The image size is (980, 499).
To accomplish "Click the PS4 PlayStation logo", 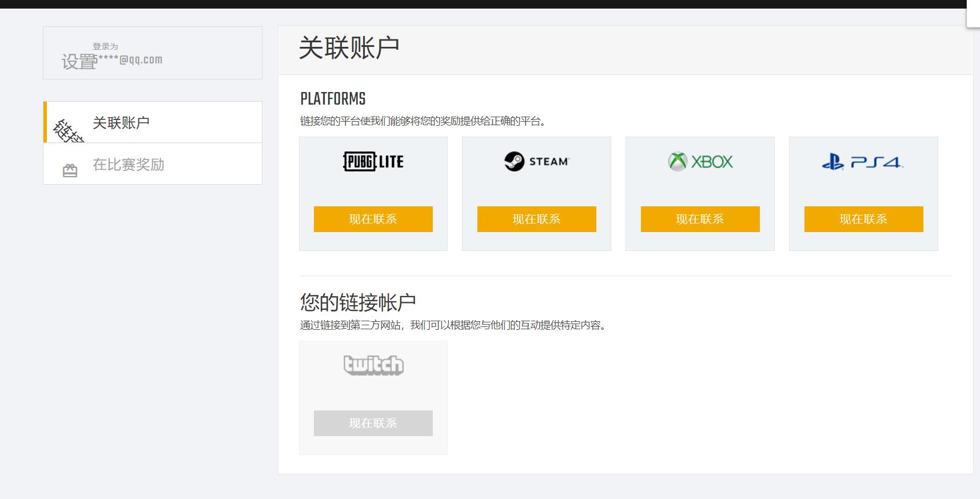I will (863, 162).
